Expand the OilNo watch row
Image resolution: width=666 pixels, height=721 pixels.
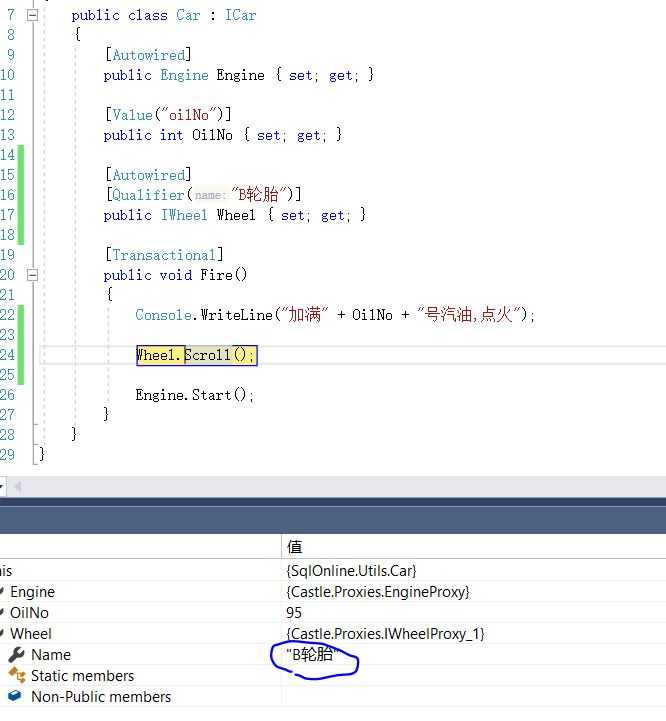[x=2, y=612]
